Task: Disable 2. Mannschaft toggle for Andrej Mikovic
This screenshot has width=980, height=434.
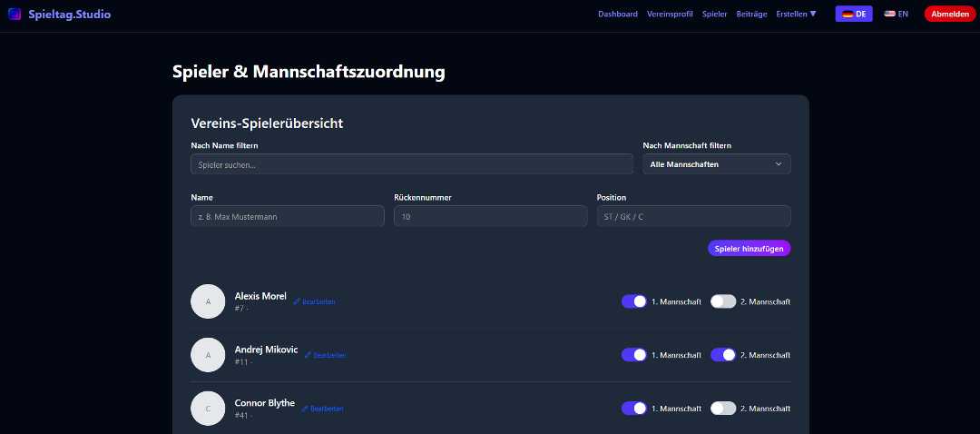Action: click(x=722, y=355)
